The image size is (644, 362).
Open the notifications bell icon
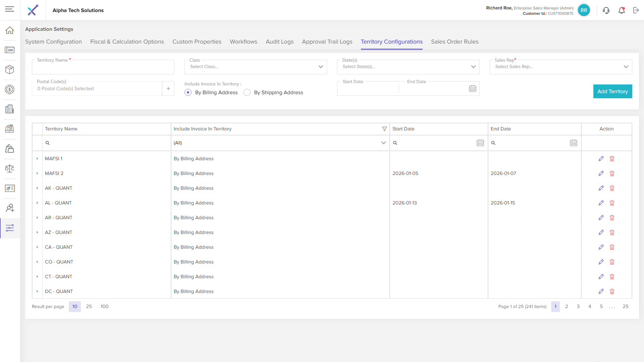coord(622,10)
